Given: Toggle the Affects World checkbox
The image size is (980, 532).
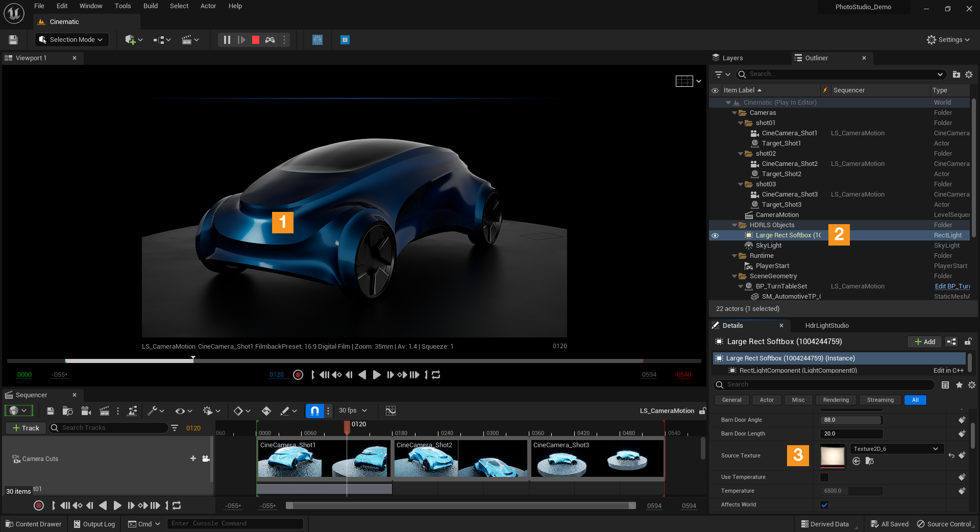Looking at the screenshot, I should 824,505.
